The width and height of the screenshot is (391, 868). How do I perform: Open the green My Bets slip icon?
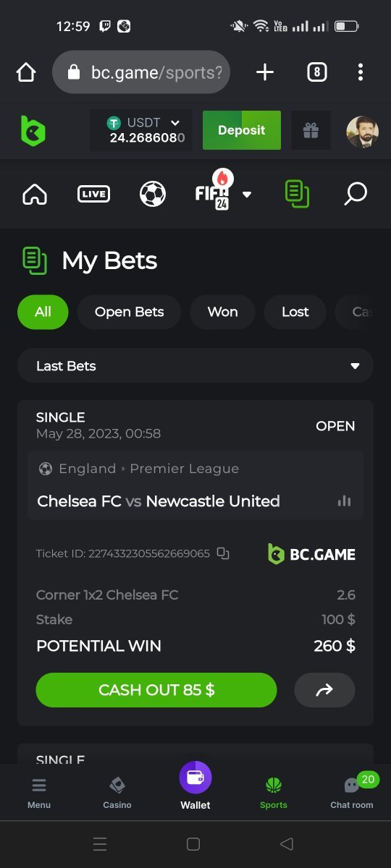(297, 194)
